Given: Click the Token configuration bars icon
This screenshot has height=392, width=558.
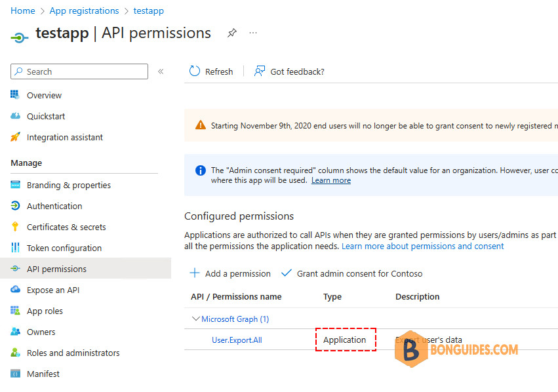Looking at the screenshot, I should pos(15,248).
